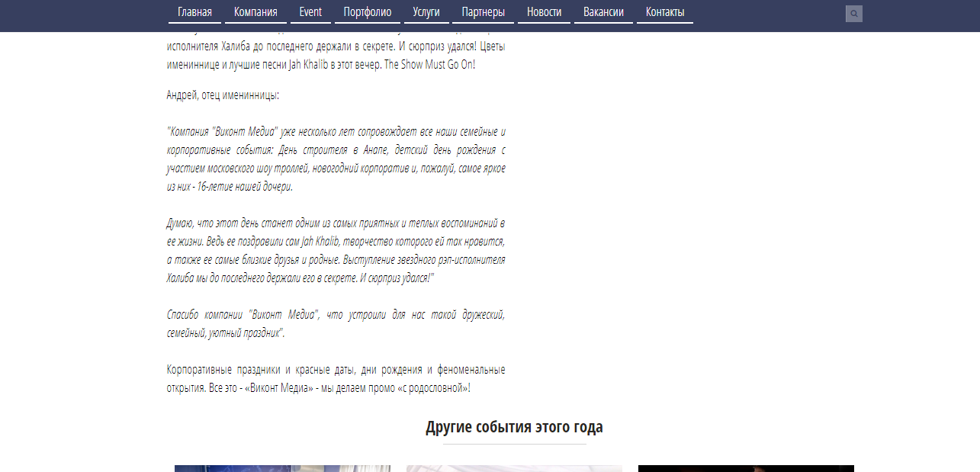Open the Портфолио section
980x472 pixels.
(x=368, y=12)
